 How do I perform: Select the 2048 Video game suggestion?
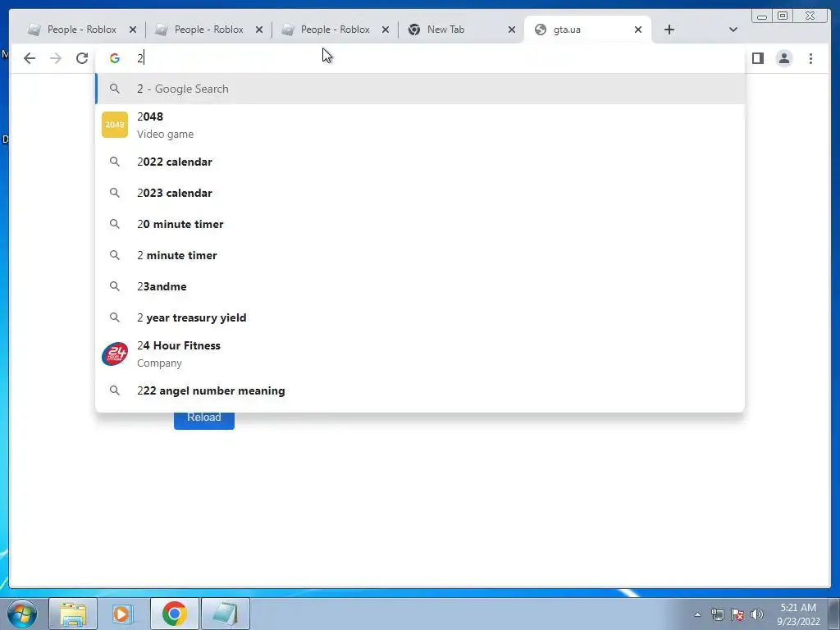click(x=420, y=125)
